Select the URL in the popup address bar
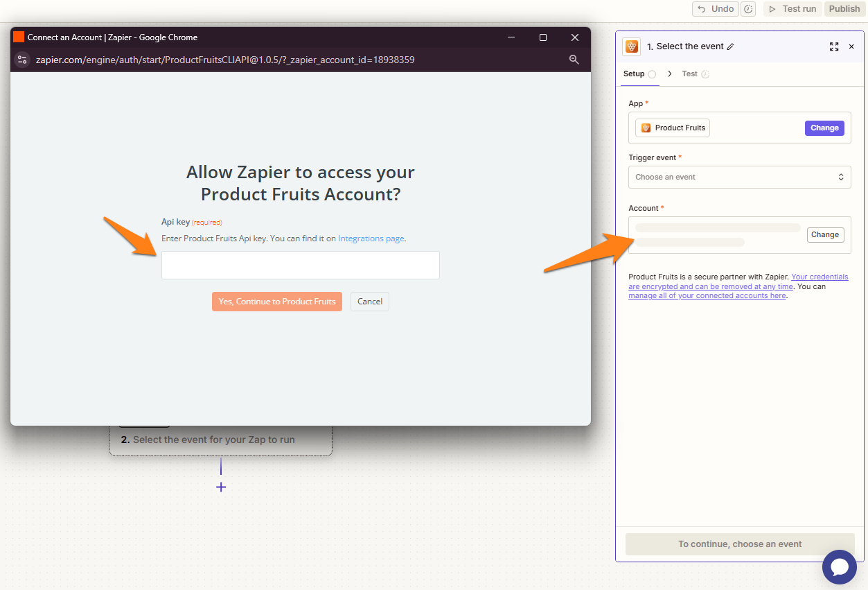This screenshot has width=868, height=590. [225, 60]
